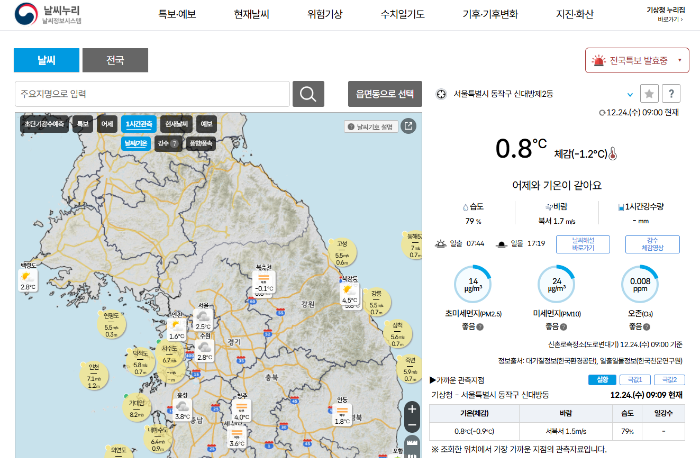Image resolution: width=700 pixels, height=458 pixels.
Task: Toggle the 초단기강수예측 map layer
Action: [44, 124]
